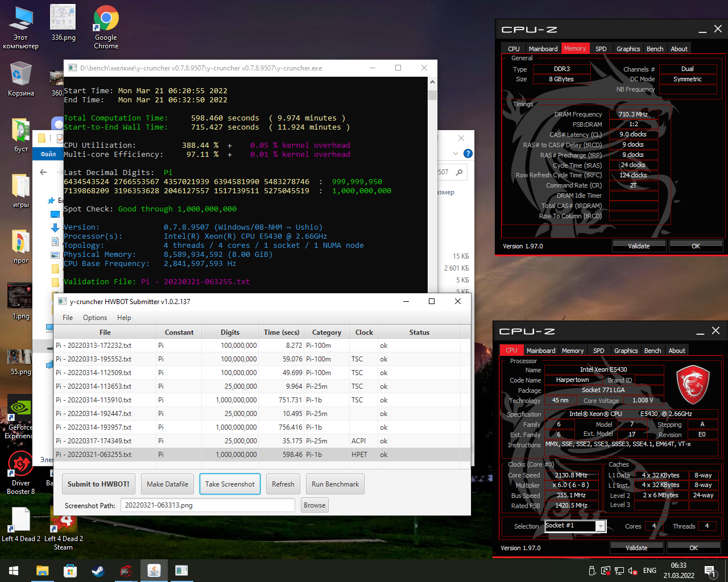Go back using Explorer's back arrow
The height and width of the screenshot is (582, 728).
pyautogui.click(x=43, y=172)
